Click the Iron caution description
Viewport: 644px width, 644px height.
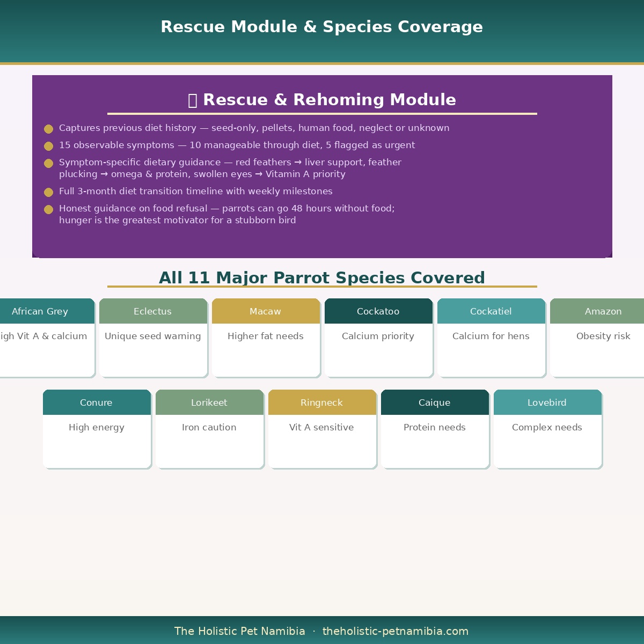pos(209,428)
